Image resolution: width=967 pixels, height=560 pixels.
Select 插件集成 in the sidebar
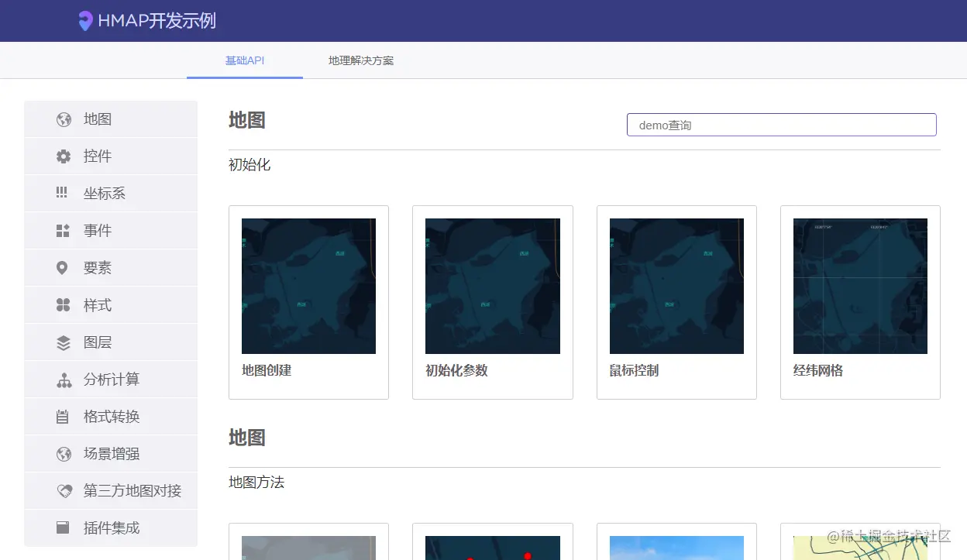coord(111,528)
